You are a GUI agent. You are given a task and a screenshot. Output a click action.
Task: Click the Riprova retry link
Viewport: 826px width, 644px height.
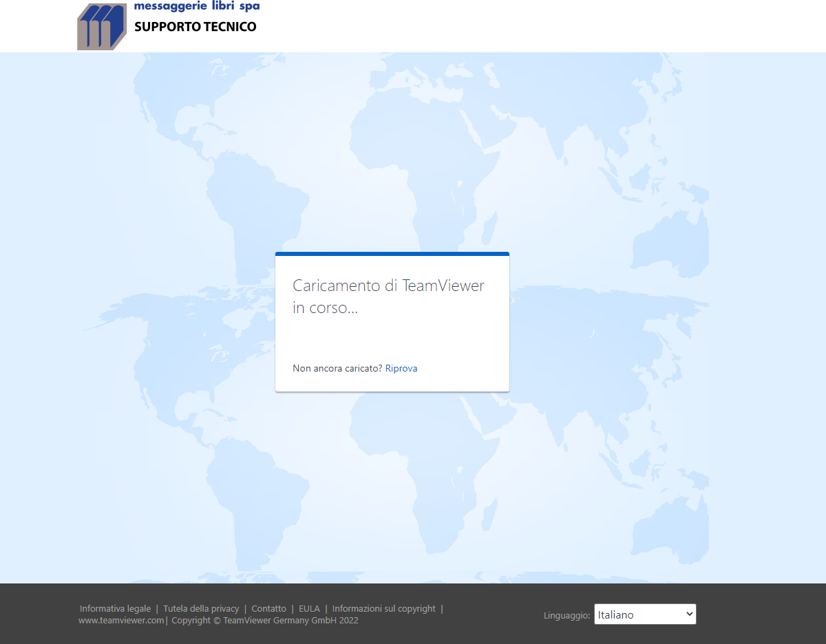401,368
